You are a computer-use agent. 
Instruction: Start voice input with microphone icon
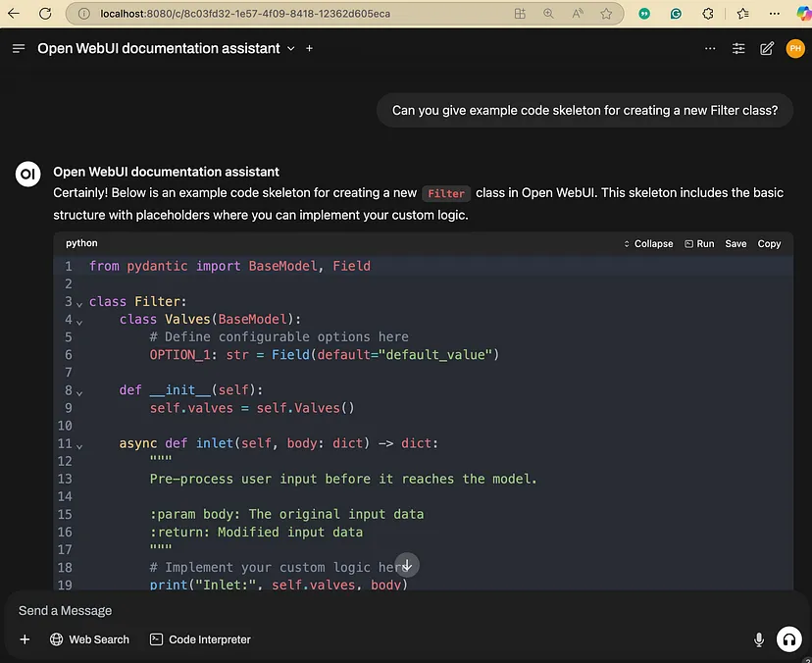pyautogui.click(x=759, y=639)
